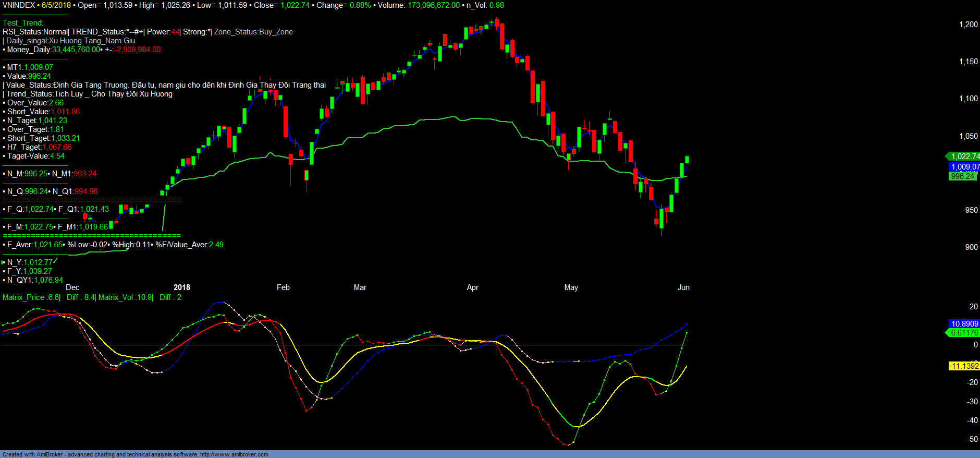Select the green 996.24 value tag on the axis
This screenshot has height=458, width=980.
[962, 176]
